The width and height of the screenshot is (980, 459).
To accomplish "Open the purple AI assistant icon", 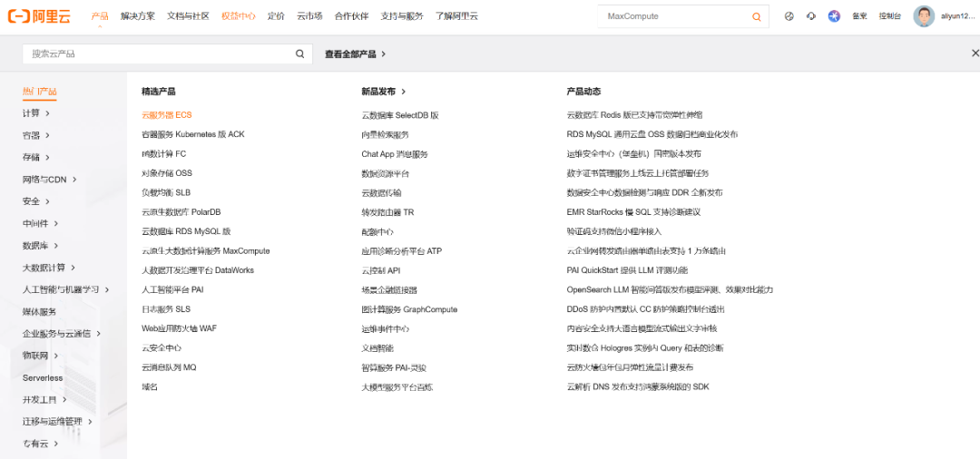I will [x=835, y=16].
